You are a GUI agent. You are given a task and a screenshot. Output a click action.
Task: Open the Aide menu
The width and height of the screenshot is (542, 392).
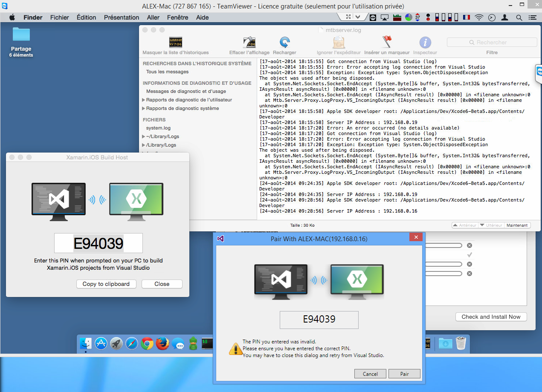(x=202, y=17)
